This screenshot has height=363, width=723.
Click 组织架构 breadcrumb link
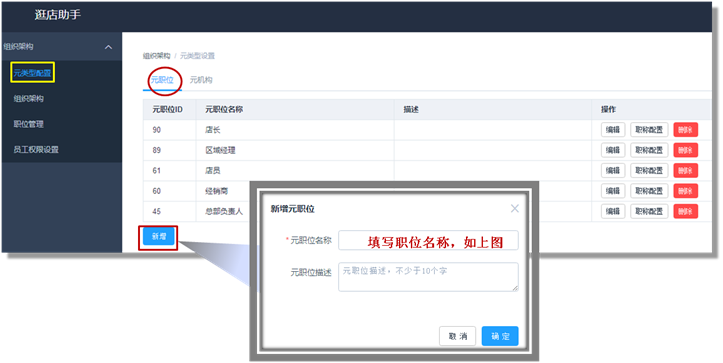156,56
